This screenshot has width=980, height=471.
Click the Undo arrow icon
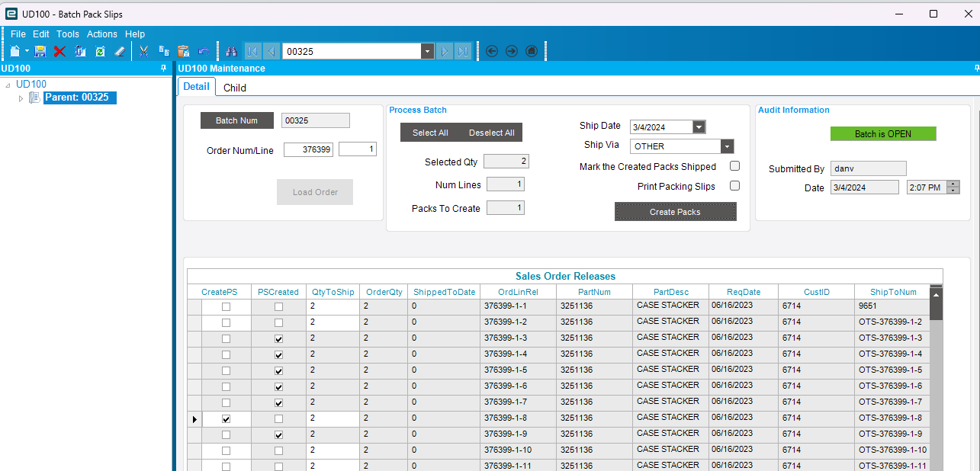click(203, 51)
